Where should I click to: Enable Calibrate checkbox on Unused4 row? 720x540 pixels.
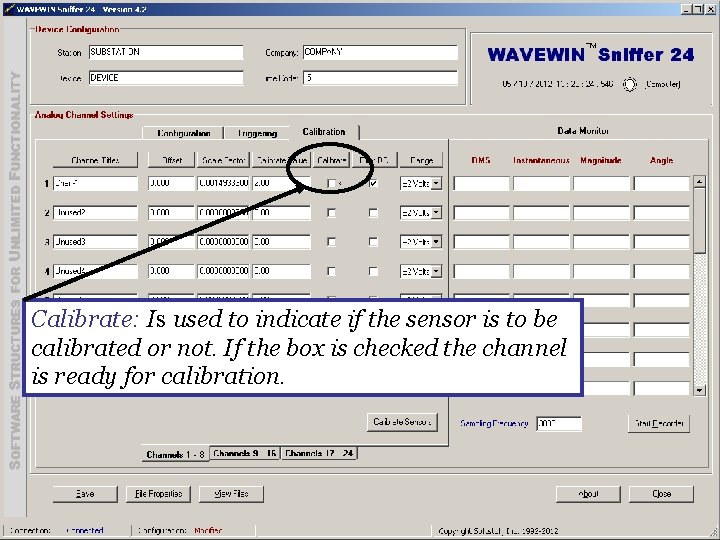[331, 271]
